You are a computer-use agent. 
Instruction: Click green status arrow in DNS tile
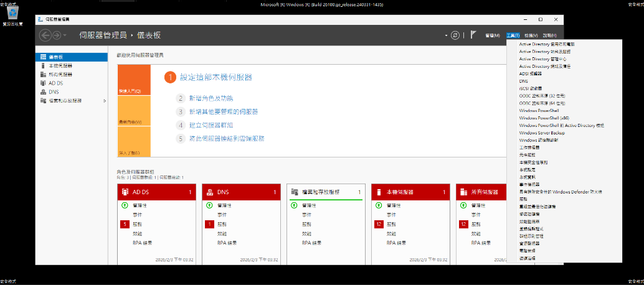click(x=209, y=205)
